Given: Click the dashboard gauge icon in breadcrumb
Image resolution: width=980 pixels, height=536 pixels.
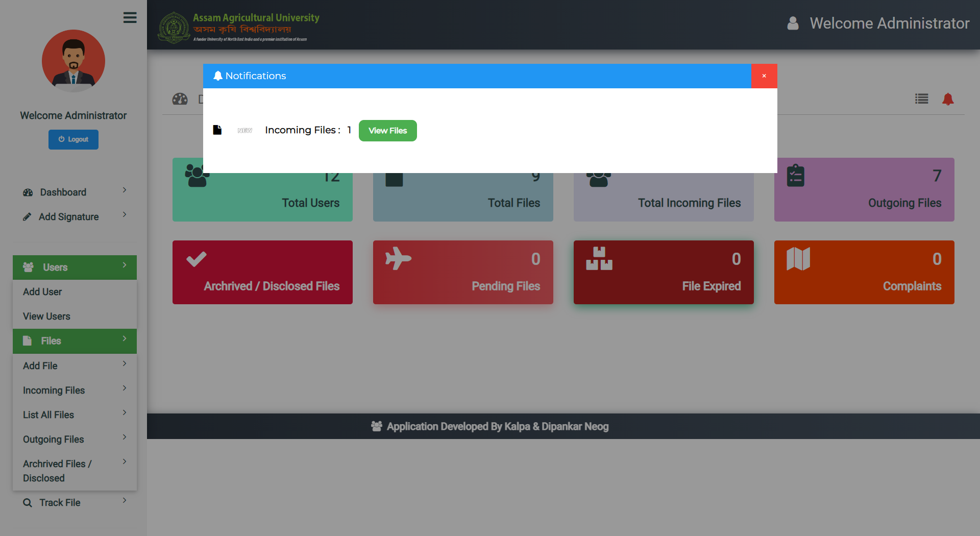Looking at the screenshot, I should 180,99.
